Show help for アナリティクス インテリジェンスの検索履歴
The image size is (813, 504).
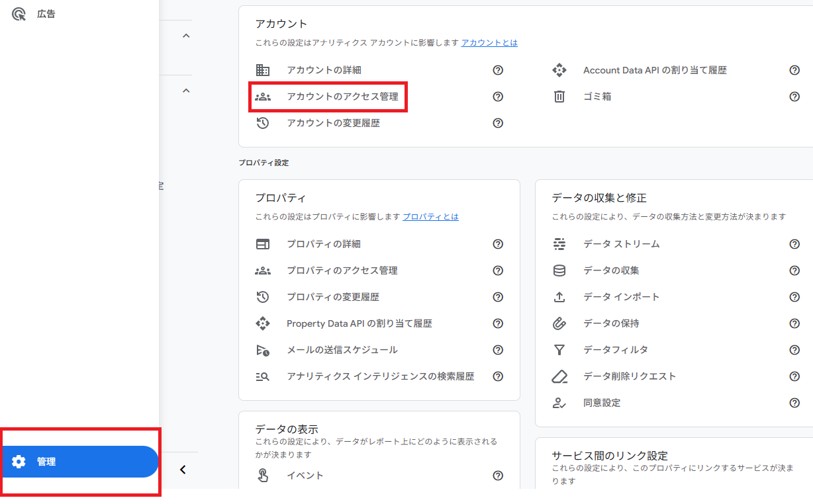(x=498, y=376)
